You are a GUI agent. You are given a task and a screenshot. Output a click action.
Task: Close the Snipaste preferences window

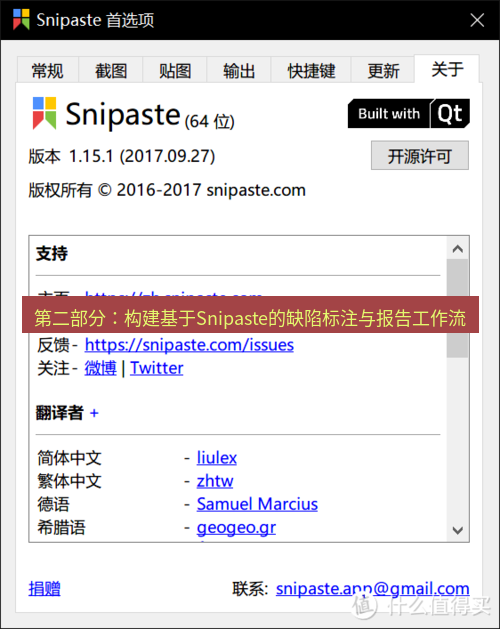coord(477,20)
